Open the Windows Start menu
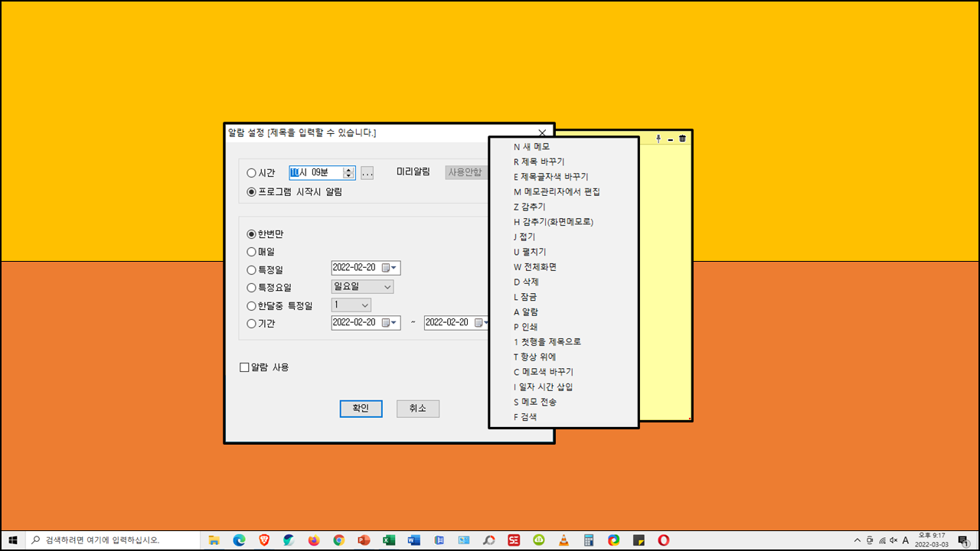Image resolution: width=980 pixels, height=551 pixels. (13, 540)
